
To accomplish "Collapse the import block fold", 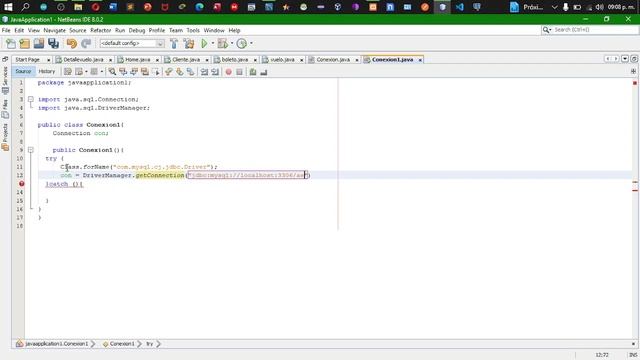I will [31, 99].
